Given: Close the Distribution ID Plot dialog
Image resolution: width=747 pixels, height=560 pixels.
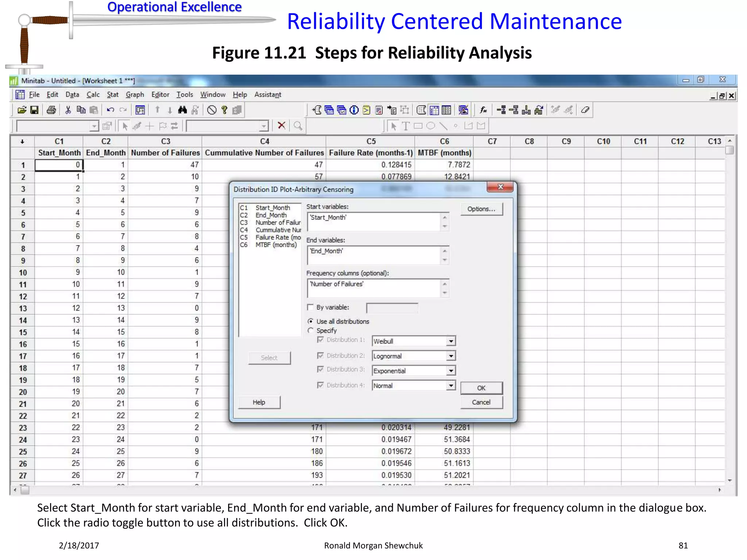Looking at the screenshot, I should click(500, 187).
